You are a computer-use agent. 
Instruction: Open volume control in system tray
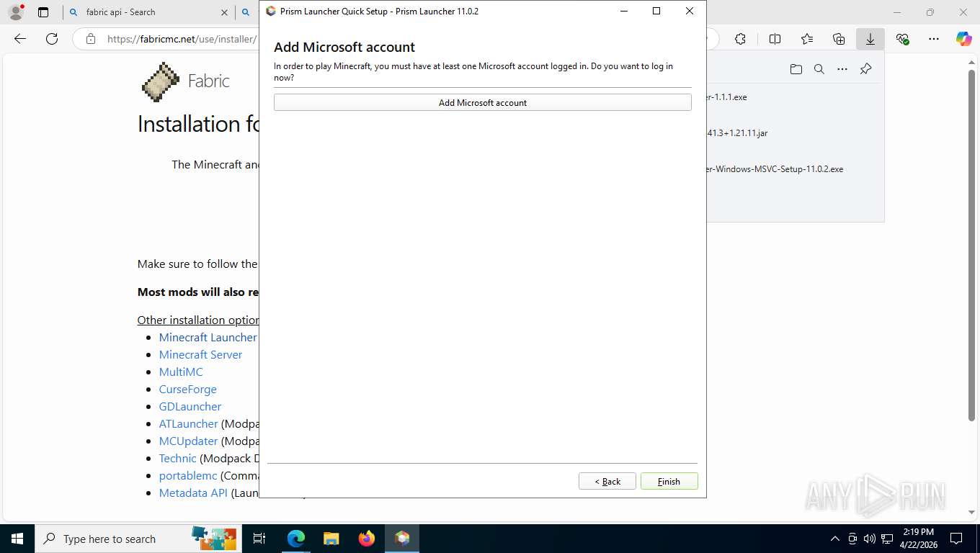869,539
